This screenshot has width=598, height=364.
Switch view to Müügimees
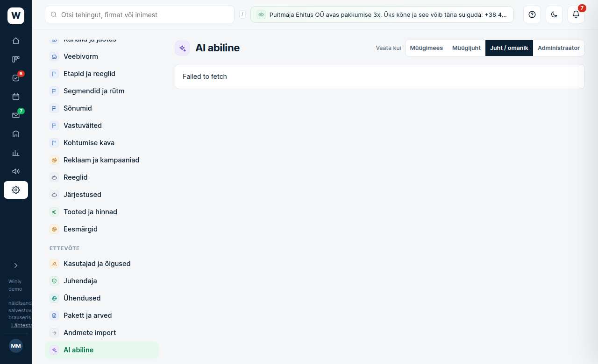coord(427,48)
